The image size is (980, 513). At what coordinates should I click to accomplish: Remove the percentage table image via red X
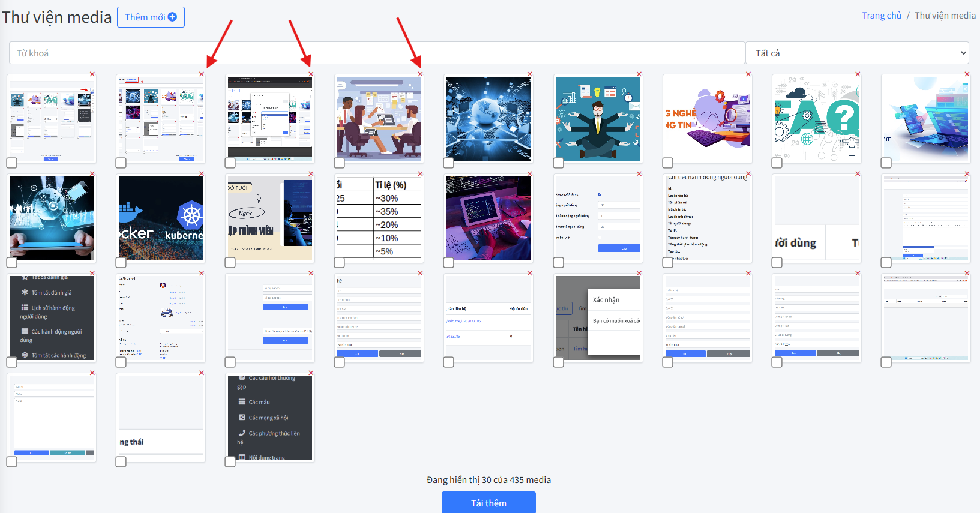[x=420, y=174]
